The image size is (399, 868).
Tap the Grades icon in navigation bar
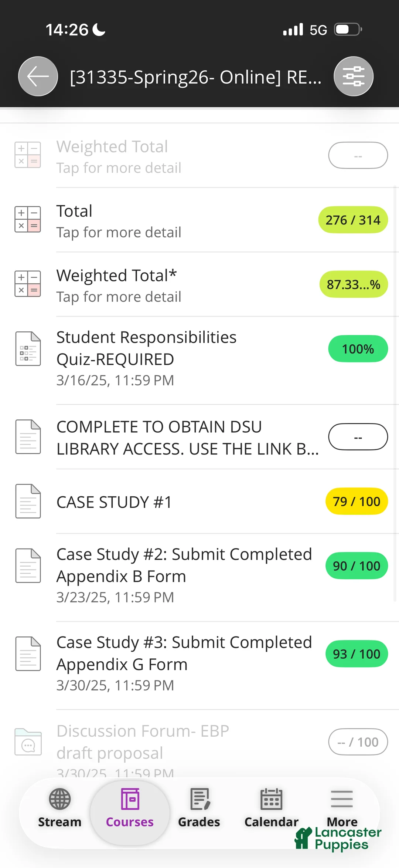tap(199, 799)
